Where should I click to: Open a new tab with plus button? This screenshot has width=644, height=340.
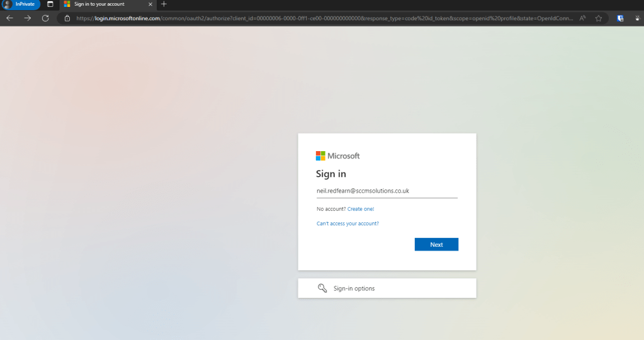(164, 4)
